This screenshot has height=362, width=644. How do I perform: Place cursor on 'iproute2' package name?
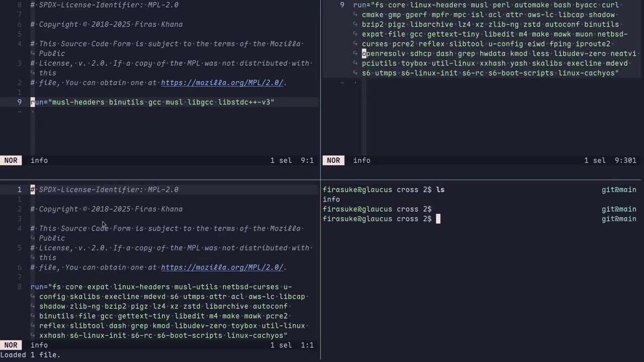[x=593, y=44]
